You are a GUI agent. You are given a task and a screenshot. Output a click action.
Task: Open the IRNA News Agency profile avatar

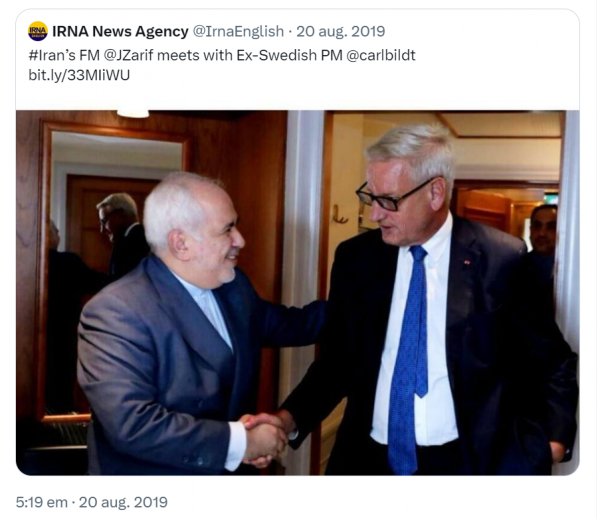[x=38, y=31]
